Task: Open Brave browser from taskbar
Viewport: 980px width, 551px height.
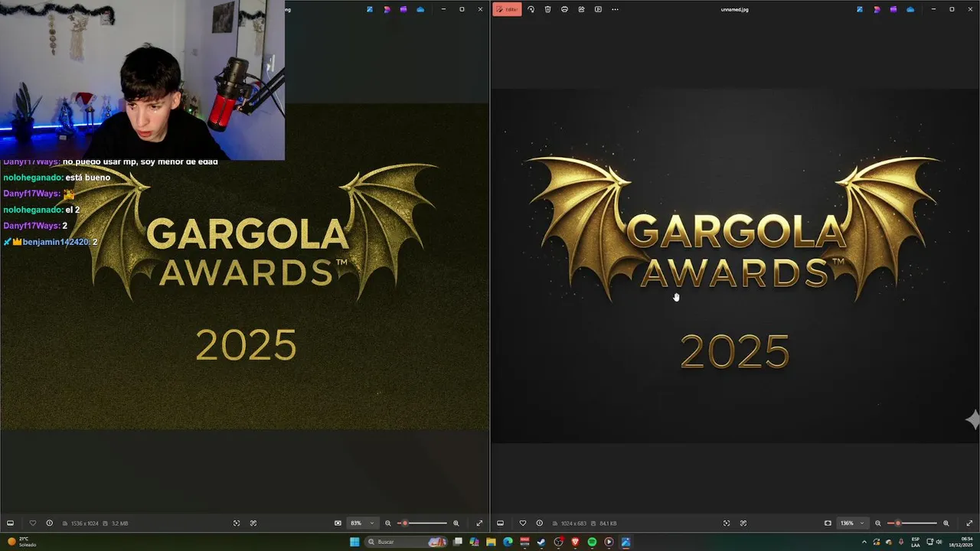Action: point(575,542)
